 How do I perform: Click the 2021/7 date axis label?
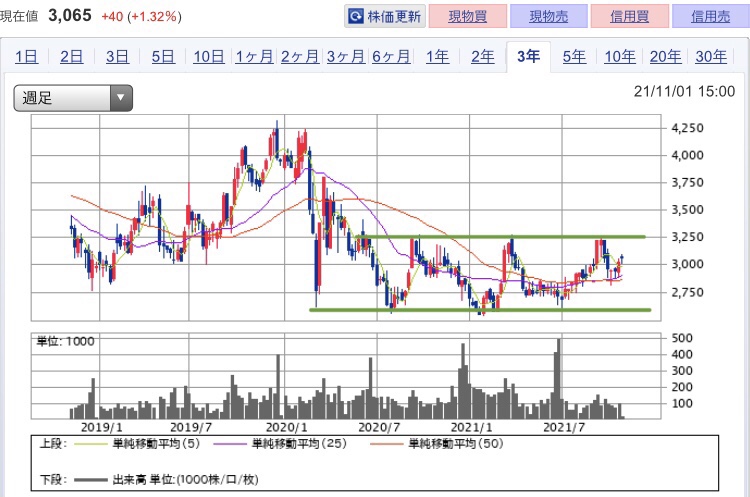point(564,427)
